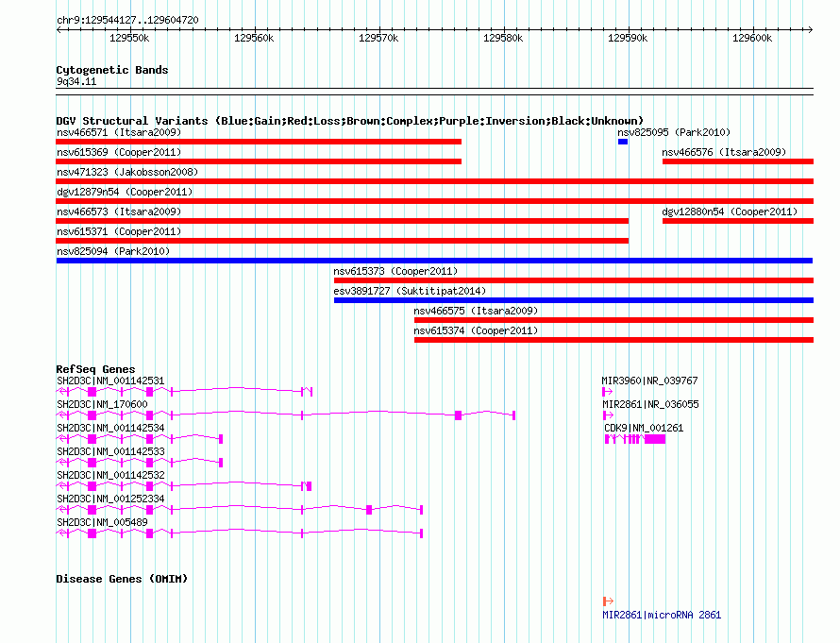Select the nsv466573 (Itsara2009) variant bar
Image resolution: width=840 pixels, height=643 pixels.
pyautogui.click(x=343, y=221)
